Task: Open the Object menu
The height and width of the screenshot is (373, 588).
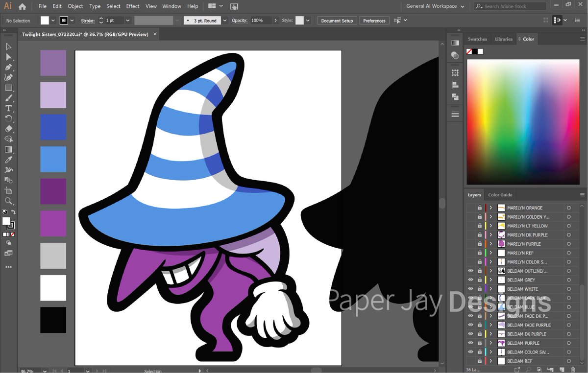Action: (x=75, y=6)
